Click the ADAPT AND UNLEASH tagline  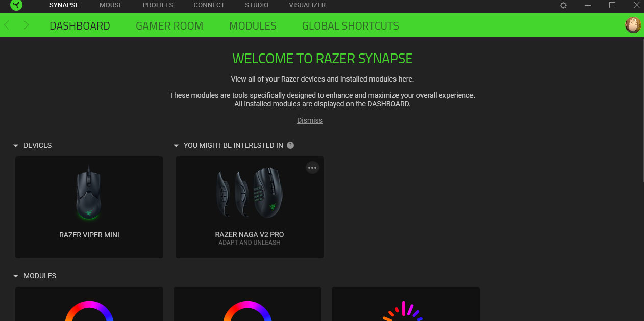(x=250, y=243)
